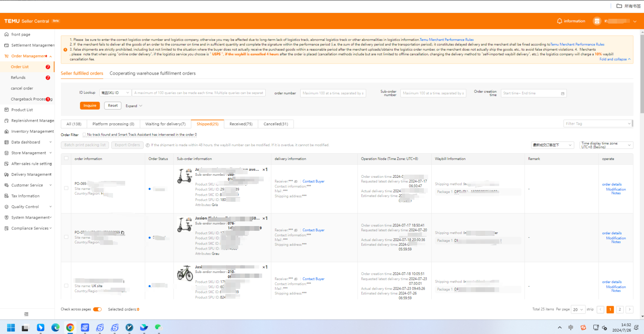The image size is (644, 334).
Task: Click the sidebar collapse icon at bottom left
Action: [x=26, y=314]
